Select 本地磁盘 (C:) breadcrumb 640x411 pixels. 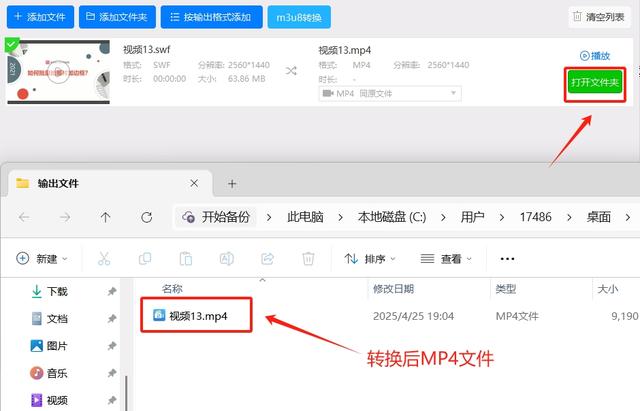[392, 217]
